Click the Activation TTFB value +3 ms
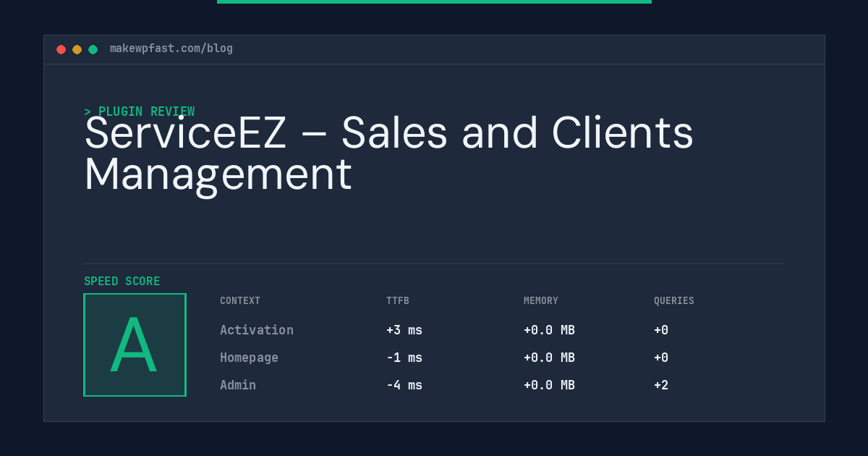 404,330
